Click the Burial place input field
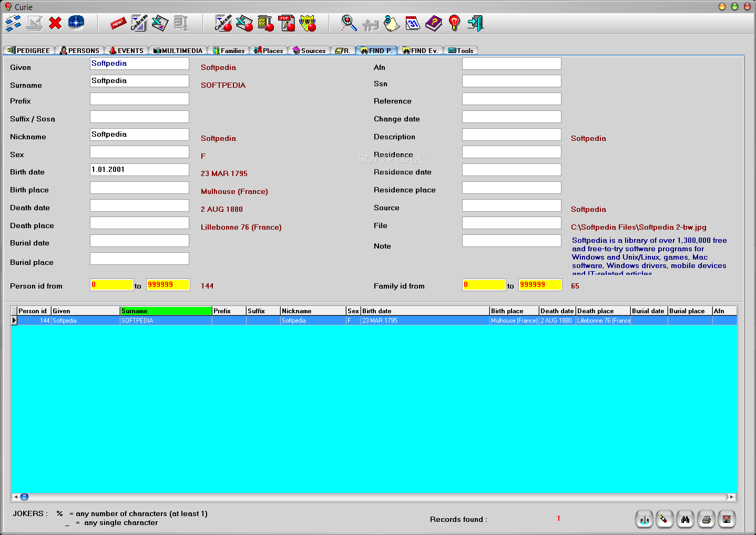This screenshot has width=756, height=535. click(139, 259)
